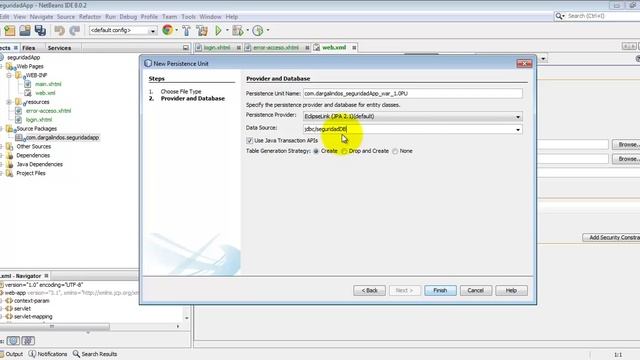Image resolution: width=640 pixels, height=360 pixels.
Task: Click the Debug Project icon
Action: [x=237, y=30]
